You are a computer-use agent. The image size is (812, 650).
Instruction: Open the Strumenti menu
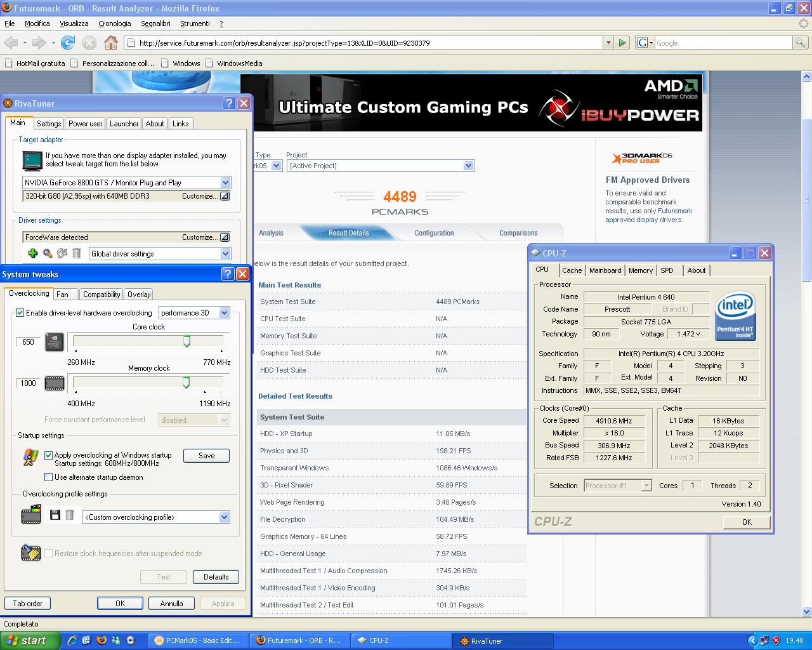[195, 23]
